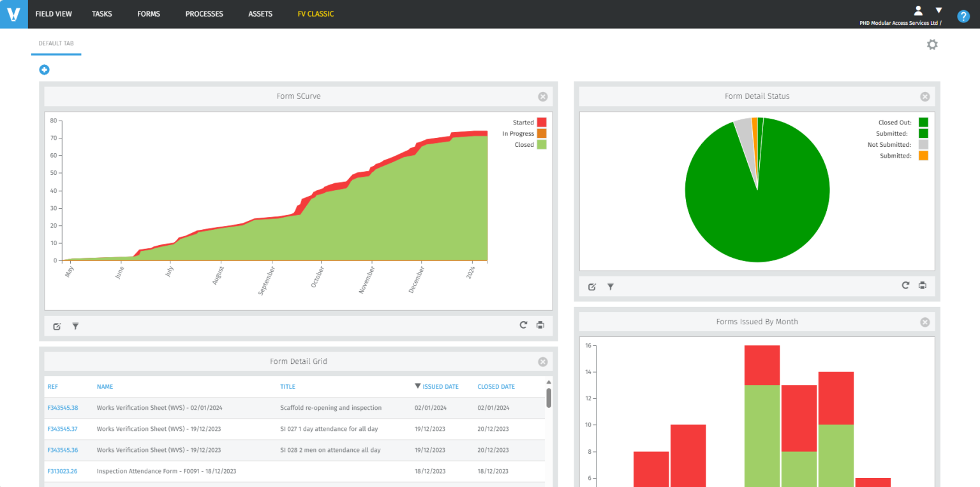Open the help question mark icon
This screenshot has width=980, height=487.
(963, 17)
